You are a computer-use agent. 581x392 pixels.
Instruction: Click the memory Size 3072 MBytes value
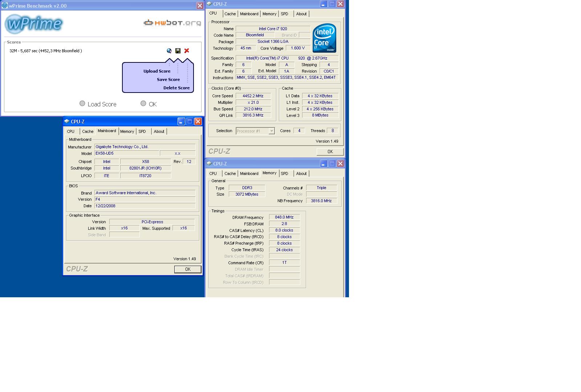click(247, 195)
